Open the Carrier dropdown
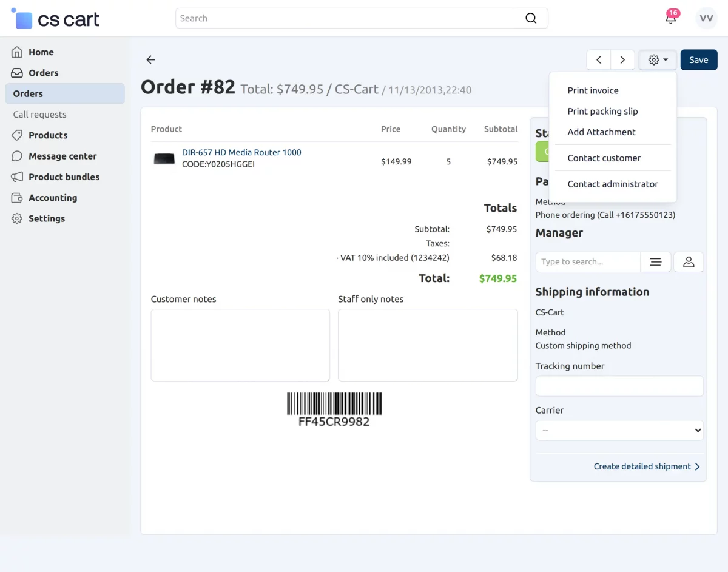 point(619,430)
